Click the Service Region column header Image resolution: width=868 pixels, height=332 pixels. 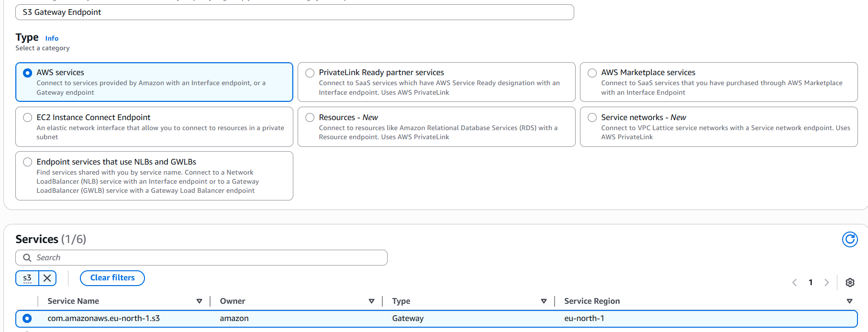point(592,301)
